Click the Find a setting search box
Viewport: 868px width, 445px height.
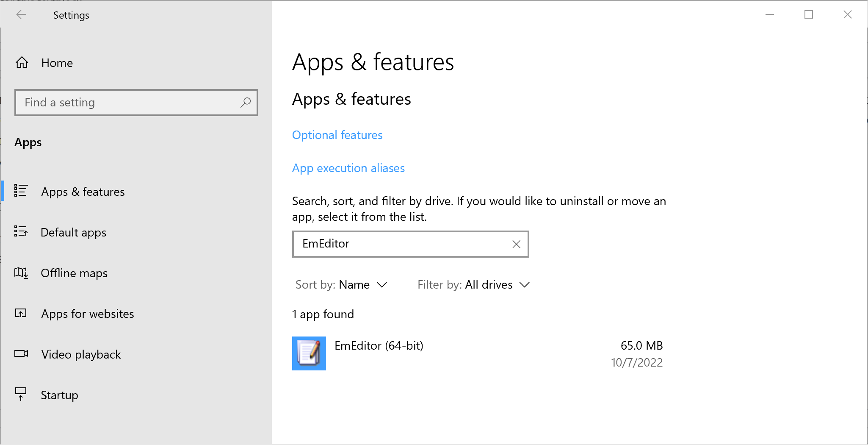click(136, 102)
